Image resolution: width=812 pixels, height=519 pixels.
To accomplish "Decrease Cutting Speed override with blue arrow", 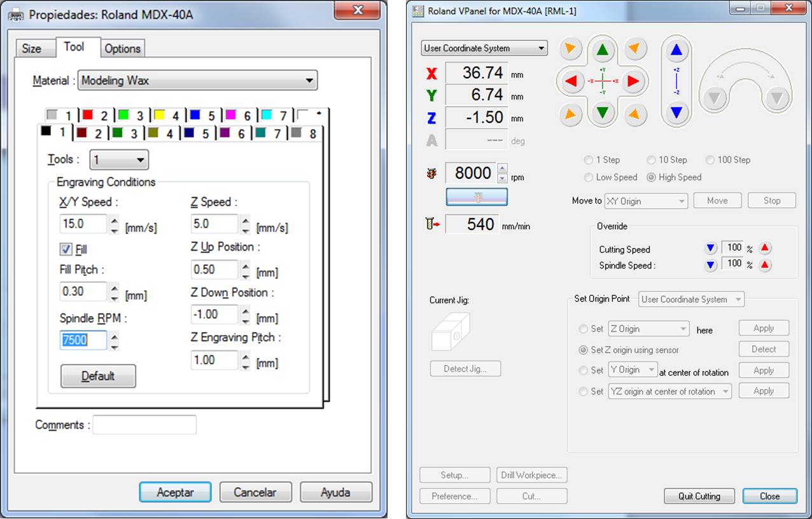I will click(711, 248).
